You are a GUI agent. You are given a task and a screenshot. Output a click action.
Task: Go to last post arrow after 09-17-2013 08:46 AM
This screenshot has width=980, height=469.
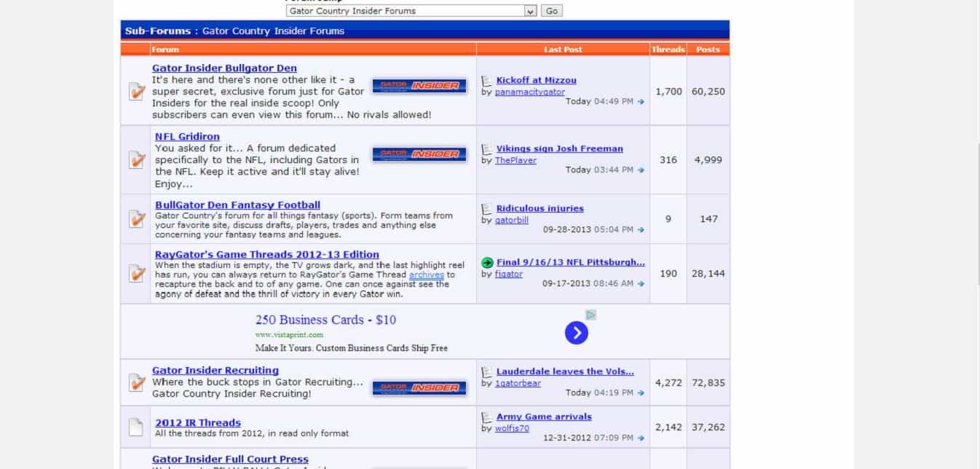tap(641, 284)
